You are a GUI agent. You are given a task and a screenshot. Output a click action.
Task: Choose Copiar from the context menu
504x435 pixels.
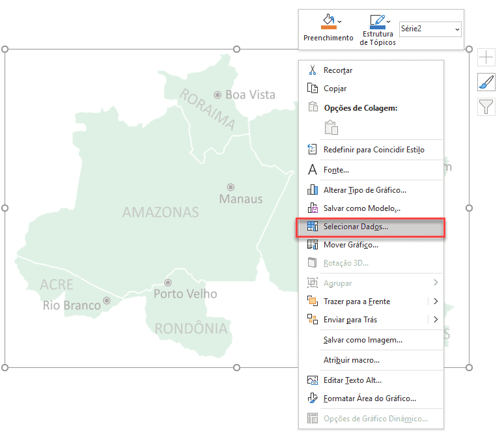coord(371,88)
